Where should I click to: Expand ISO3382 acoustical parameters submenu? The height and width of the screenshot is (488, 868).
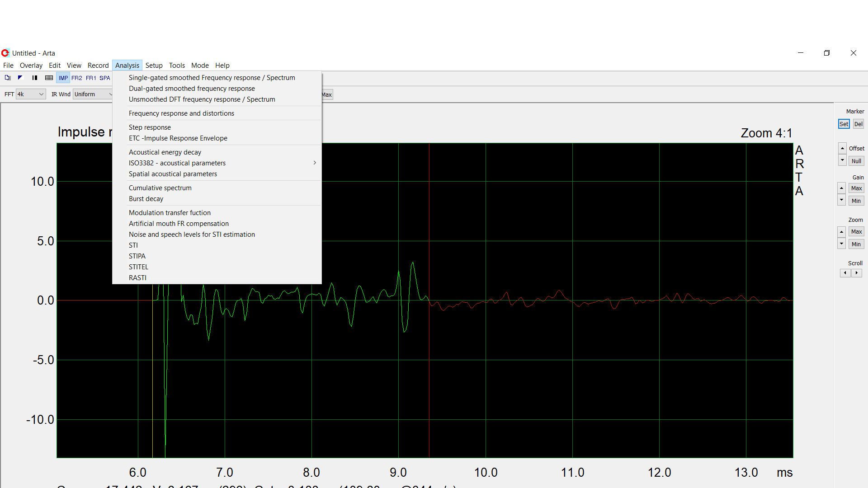pos(217,163)
